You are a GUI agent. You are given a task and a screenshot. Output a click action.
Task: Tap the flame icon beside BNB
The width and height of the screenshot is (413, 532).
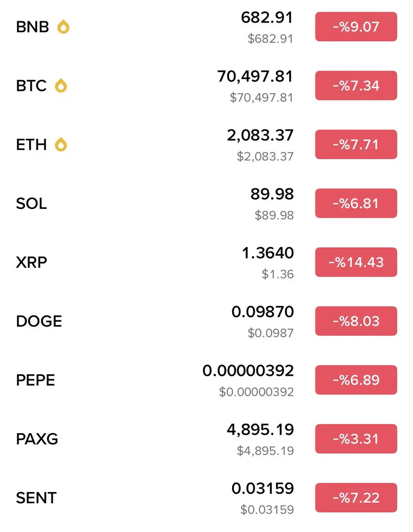tap(63, 27)
